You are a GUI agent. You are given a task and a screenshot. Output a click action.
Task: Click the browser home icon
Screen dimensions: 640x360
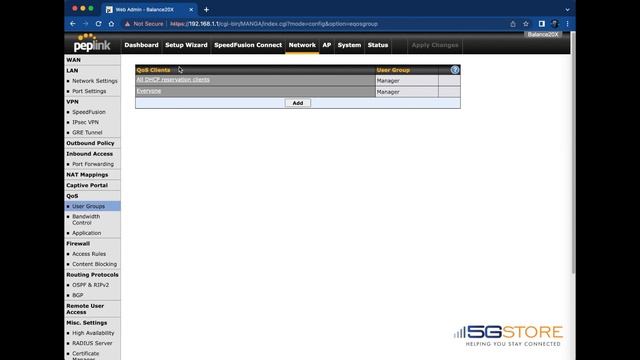click(x=111, y=24)
